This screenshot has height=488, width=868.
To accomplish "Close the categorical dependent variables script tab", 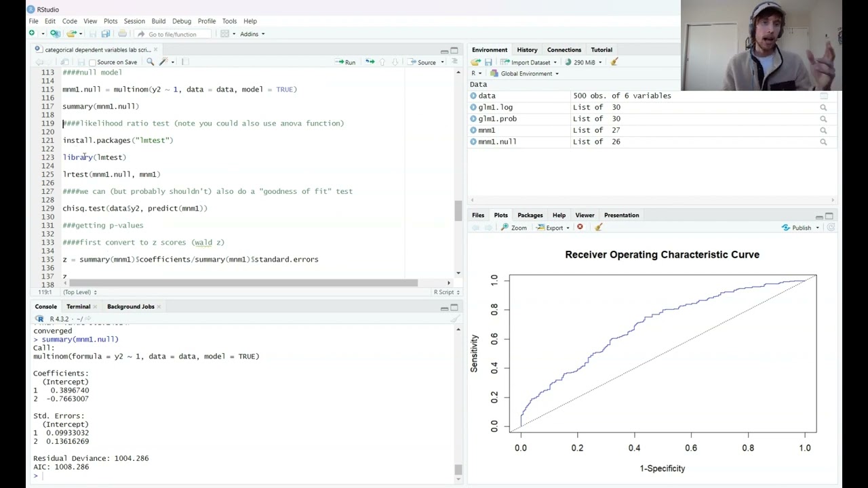I will [x=155, y=49].
